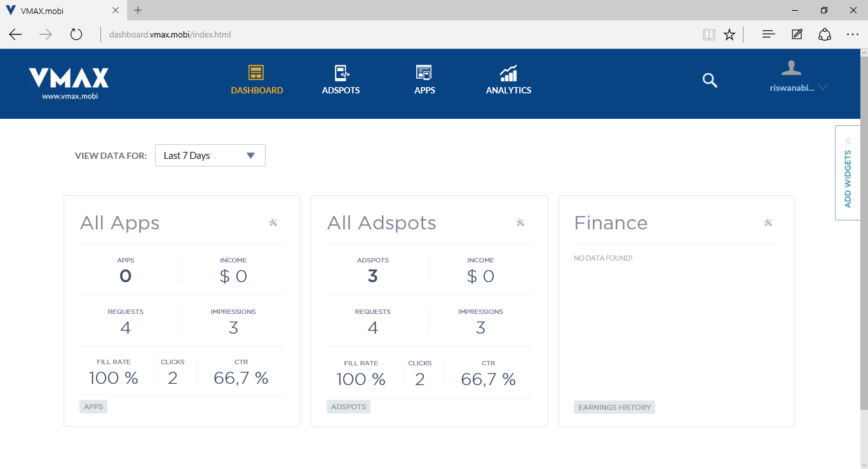Click the www.vmax.mobi link under the logo
868x469 pixels.
click(x=70, y=97)
